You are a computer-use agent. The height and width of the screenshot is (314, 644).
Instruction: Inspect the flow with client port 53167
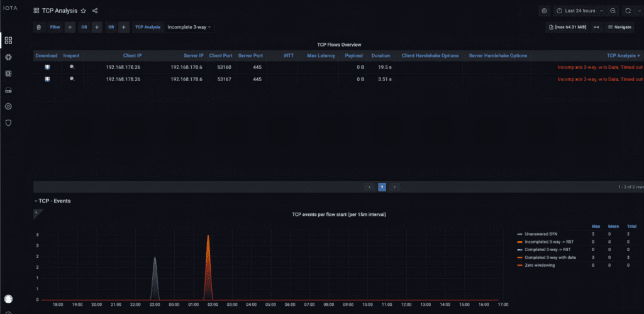point(72,79)
